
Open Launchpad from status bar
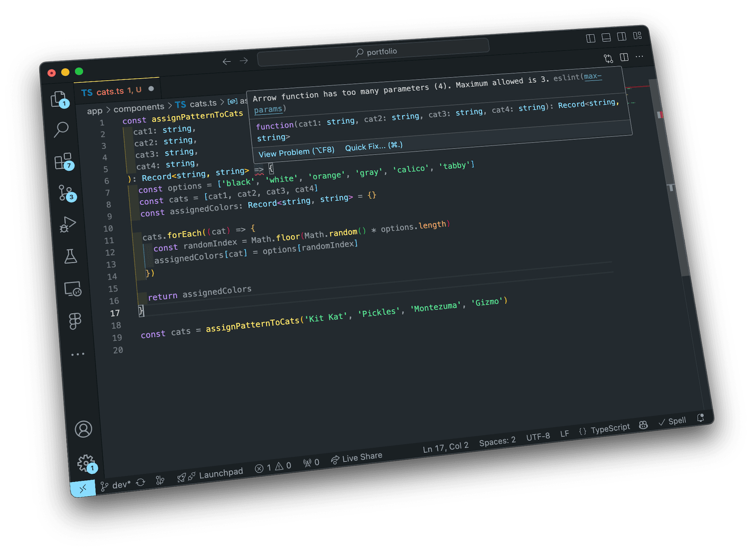coord(210,475)
